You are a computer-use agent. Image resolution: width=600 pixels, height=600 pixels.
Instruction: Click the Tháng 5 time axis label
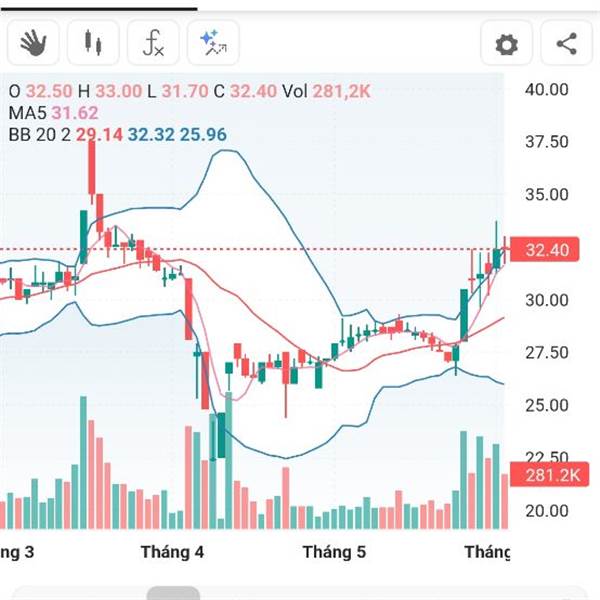coord(333,552)
